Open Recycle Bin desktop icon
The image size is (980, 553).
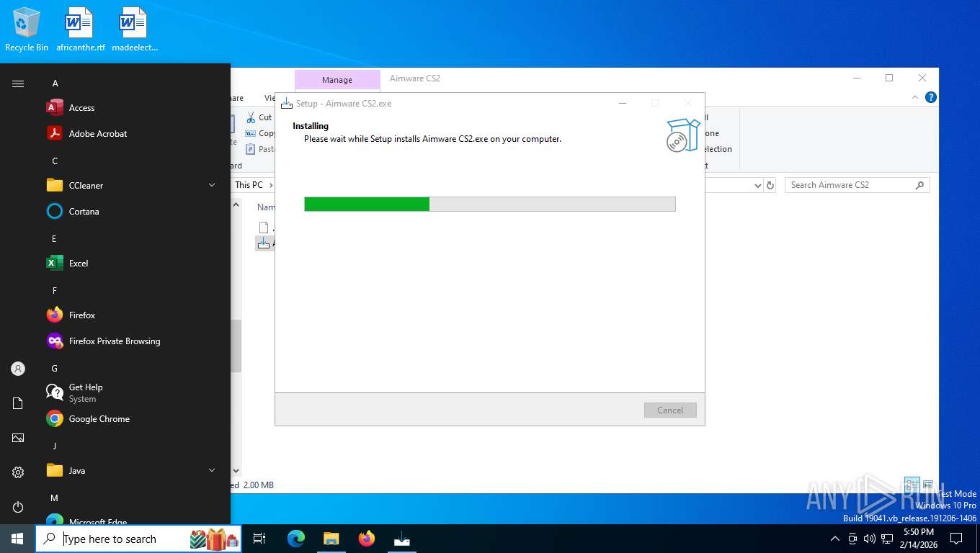pyautogui.click(x=27, y=30)
